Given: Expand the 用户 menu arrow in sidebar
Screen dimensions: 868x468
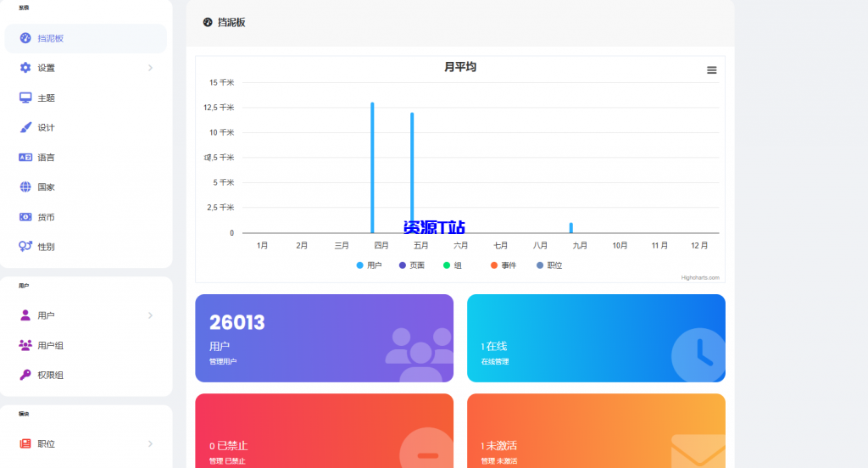Looking at the screenshot, I should (x=150, y=315).
